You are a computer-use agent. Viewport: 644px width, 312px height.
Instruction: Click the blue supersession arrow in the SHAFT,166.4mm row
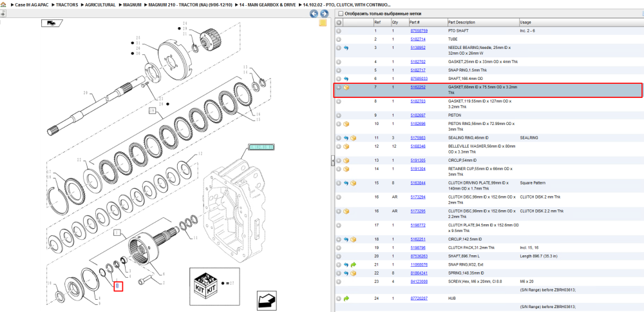tap(346, 79)
